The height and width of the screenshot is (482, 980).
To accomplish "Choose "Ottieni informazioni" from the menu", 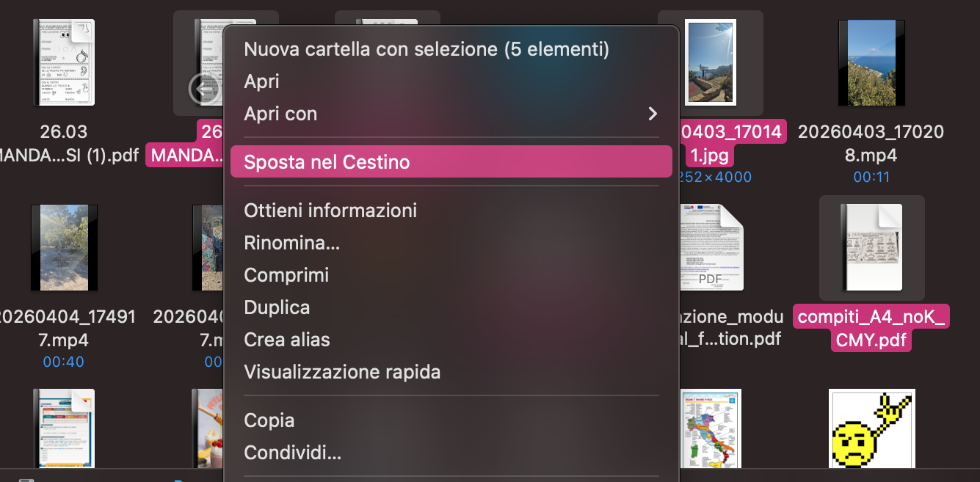I will [330, 210].
